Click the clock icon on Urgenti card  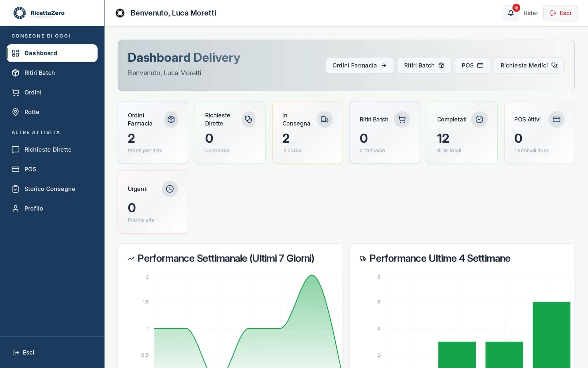[170, 189]
